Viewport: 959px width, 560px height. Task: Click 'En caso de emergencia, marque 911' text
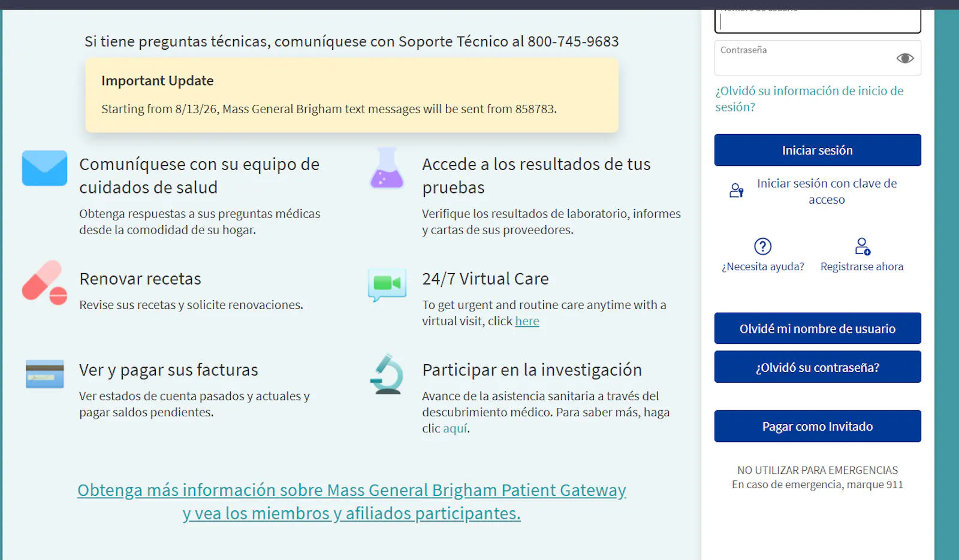point(818,485)
